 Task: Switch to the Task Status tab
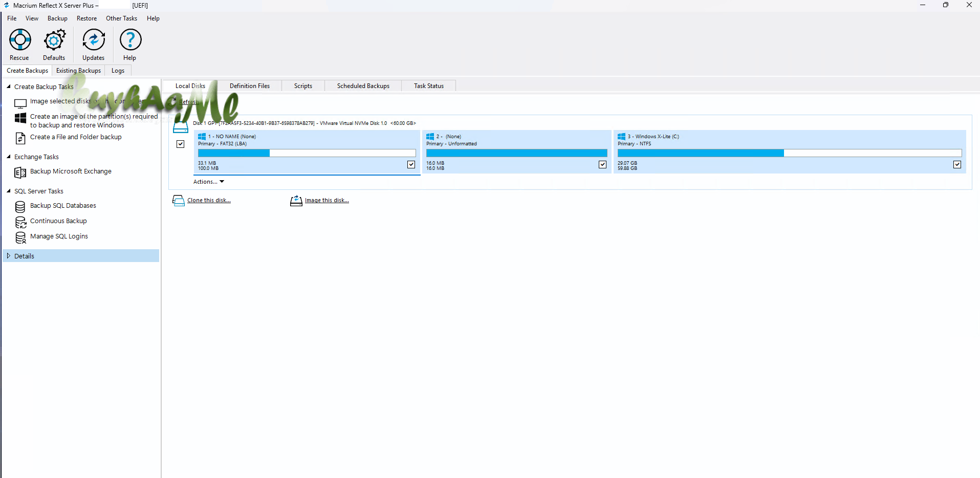click(x=429, y=86)
